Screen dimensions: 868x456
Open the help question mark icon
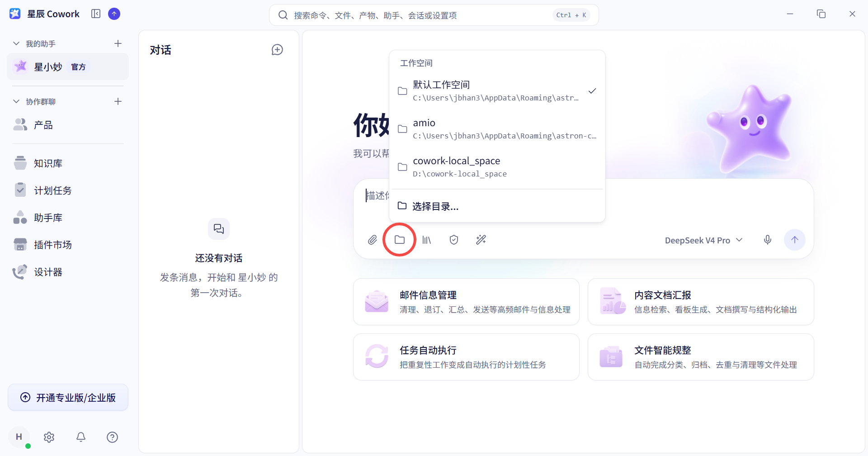pos(113,437)
